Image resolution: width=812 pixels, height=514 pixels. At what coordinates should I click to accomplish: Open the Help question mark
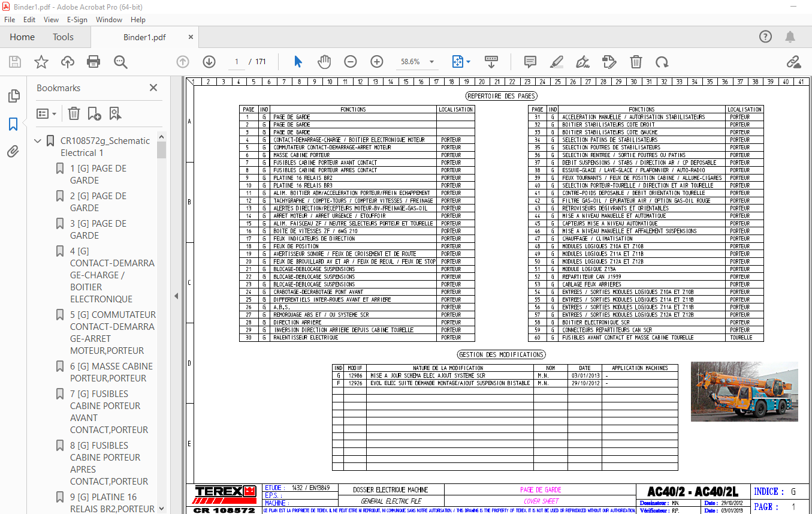pos(765,37)
